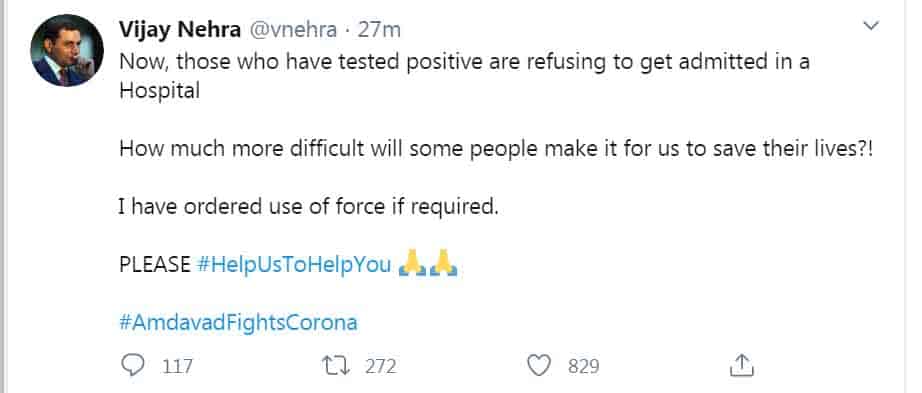This screenshot has width=922, height=393.
Task: Open the Vijay Nehra display name link
Action: [x=180, y=29]
